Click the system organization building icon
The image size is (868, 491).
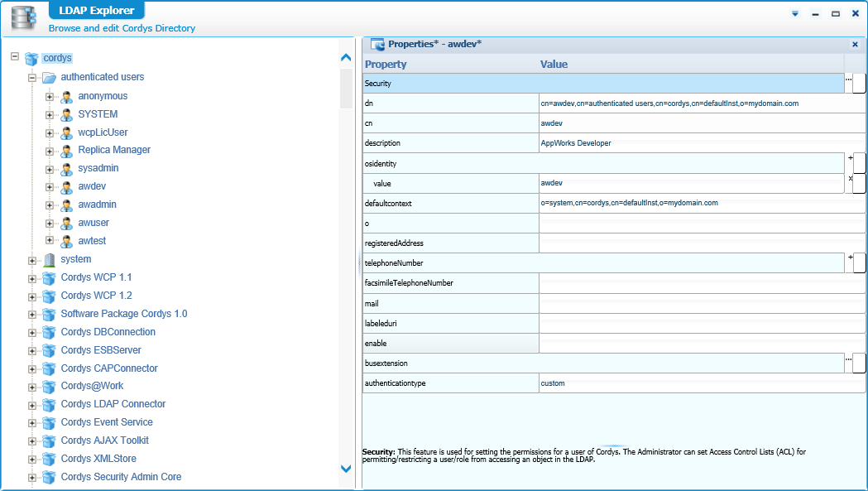coord(50,260)
